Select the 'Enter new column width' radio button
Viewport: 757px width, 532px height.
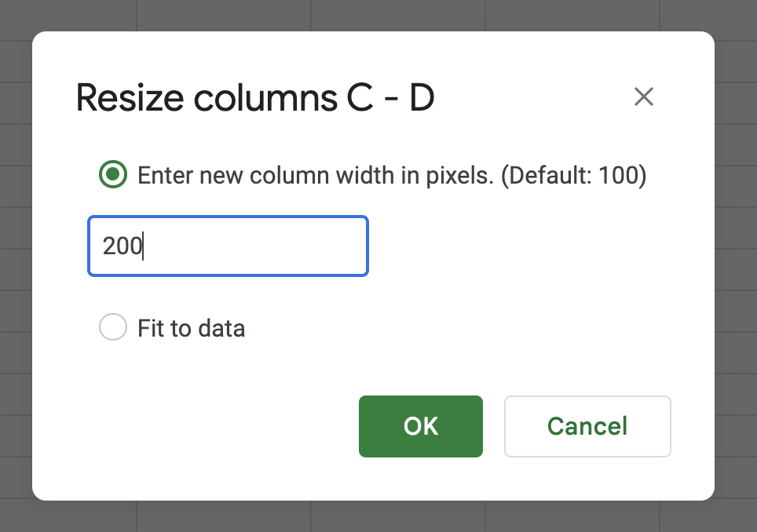click(x=113, y=174)
